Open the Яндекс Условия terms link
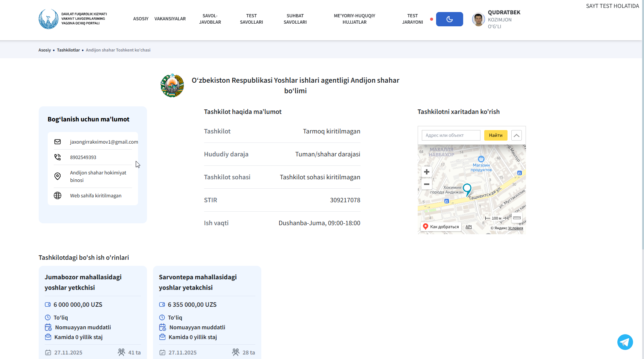The image size is (644, 359). (x=515, y=228)
